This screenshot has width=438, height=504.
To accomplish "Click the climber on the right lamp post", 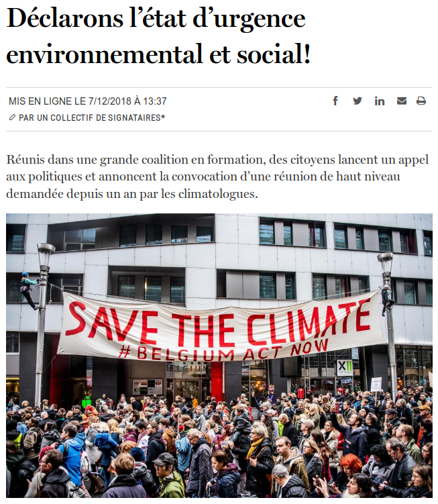I will (x=388, y=299).
